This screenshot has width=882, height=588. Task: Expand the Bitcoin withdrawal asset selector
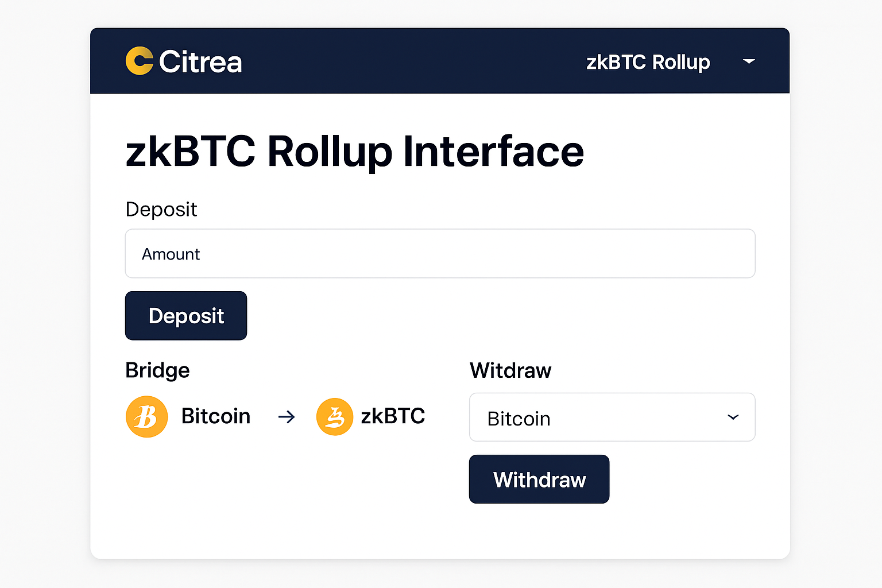coord(612,417)
